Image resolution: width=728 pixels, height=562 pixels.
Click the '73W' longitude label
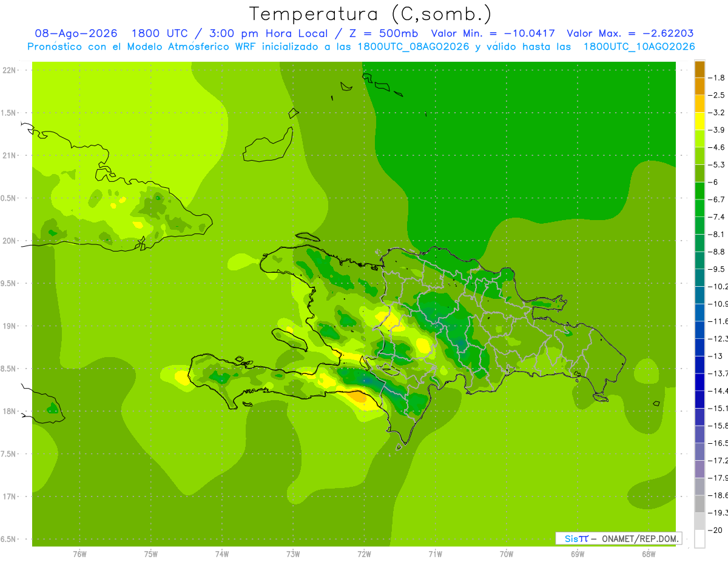(293, 554)
